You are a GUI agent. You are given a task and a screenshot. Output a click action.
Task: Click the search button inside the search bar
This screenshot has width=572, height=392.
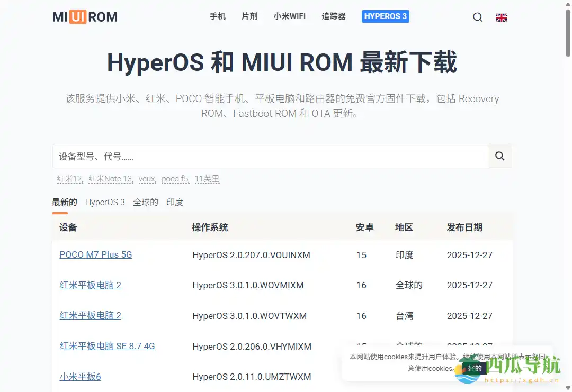click(499, 156)
